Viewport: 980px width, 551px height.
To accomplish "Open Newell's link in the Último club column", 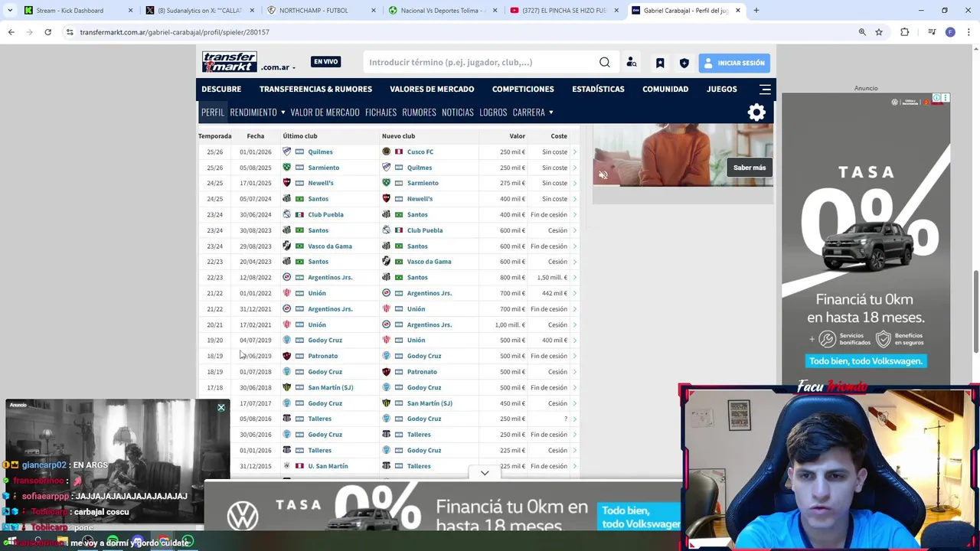I will pyautogui.click(x=320, y=183).
